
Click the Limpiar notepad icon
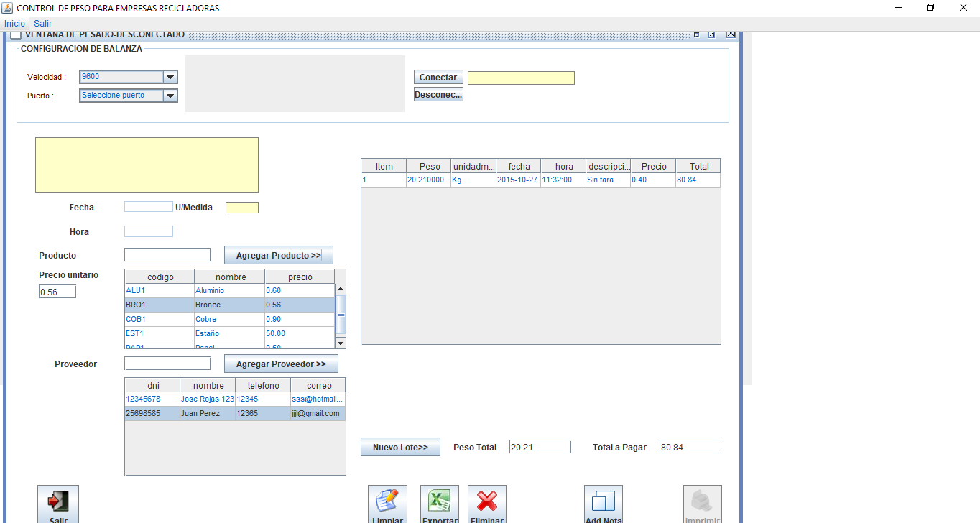click(x=387, y=501)
